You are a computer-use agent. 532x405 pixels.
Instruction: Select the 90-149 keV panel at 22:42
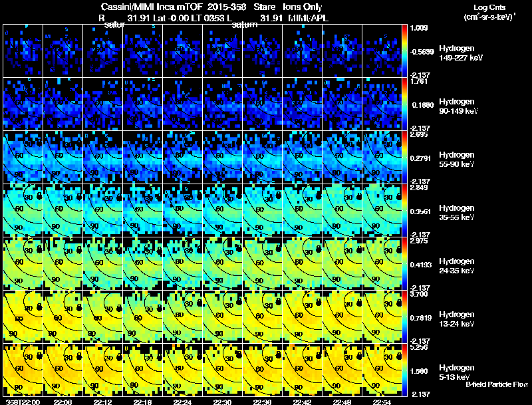pos(303,104)
